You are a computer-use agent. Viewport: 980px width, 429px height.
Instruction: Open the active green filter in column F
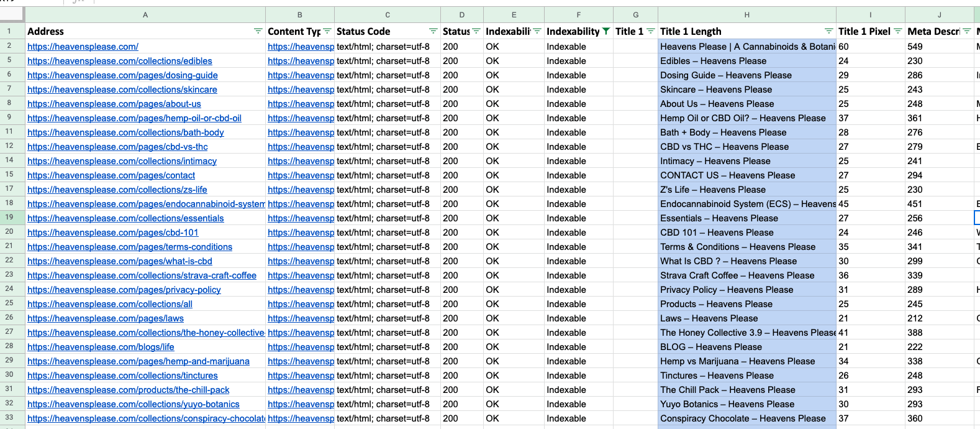point(606,31)
